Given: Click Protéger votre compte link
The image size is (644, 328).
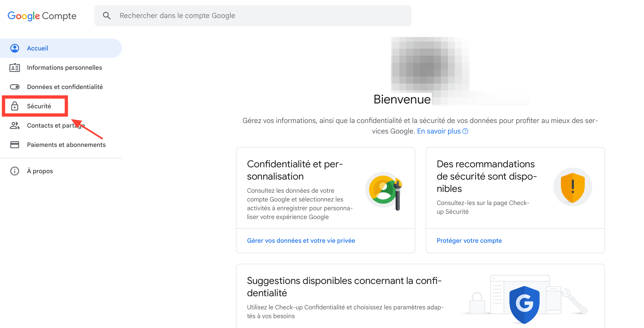Looking at the screenshot, I should [x=469, y=241].
